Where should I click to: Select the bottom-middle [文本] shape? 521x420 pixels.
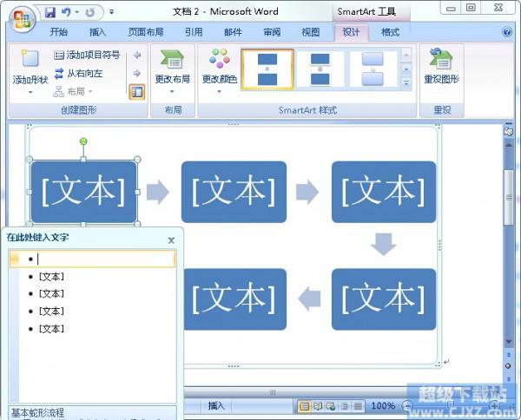235,299
